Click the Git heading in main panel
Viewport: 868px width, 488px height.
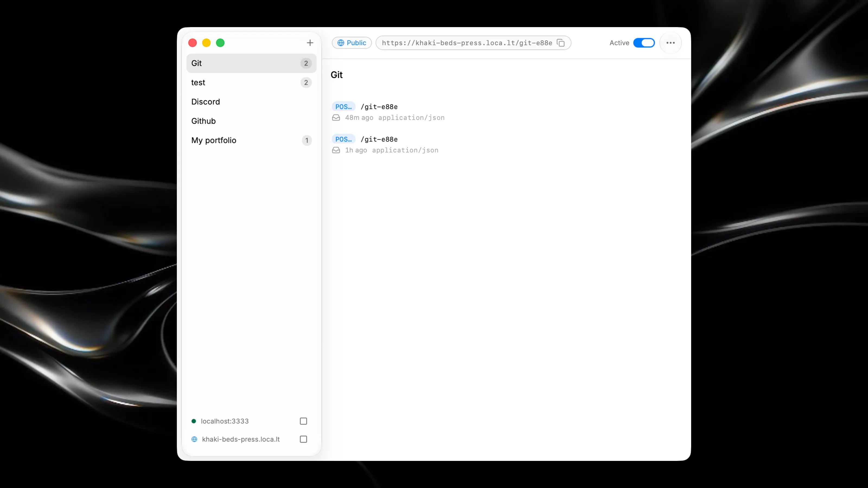coord(337,75)
